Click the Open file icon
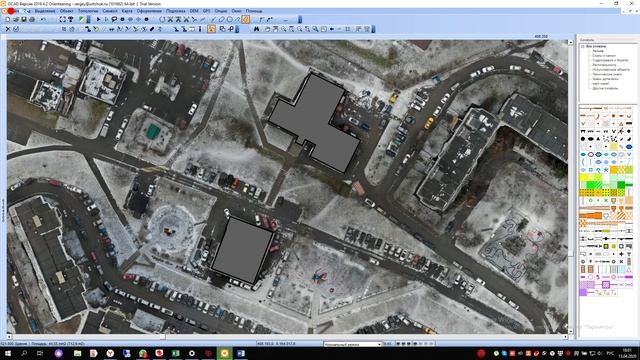Screen dimensions: 640x360 16,19
